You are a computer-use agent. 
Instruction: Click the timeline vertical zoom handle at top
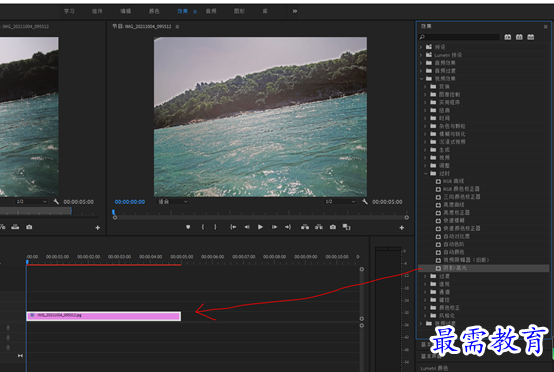tap(361, 269)
